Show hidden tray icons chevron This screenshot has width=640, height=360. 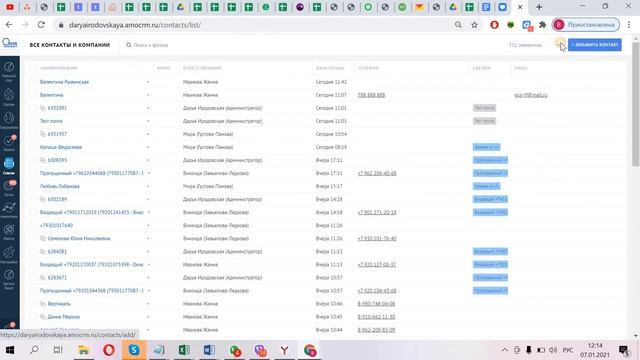(x=504, y=350)
